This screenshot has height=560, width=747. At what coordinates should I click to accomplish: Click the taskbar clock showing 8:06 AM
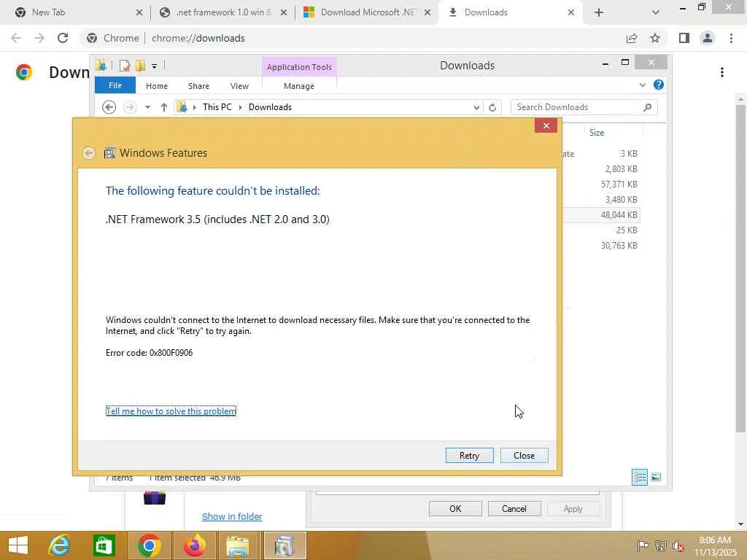point(715,546)
